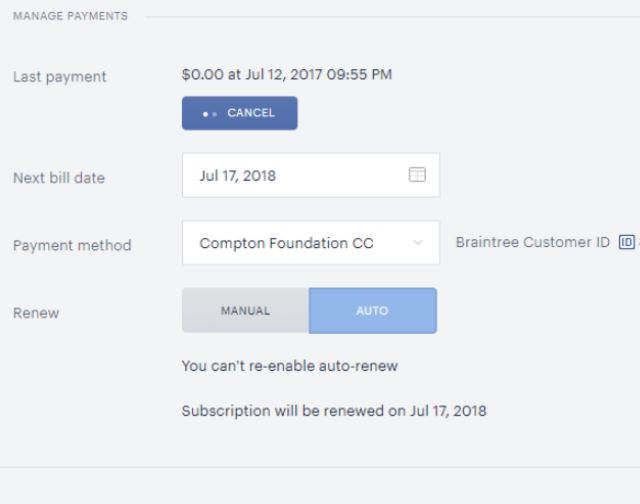Click the Last payment label
640x504 pixels.
(60, 77)
